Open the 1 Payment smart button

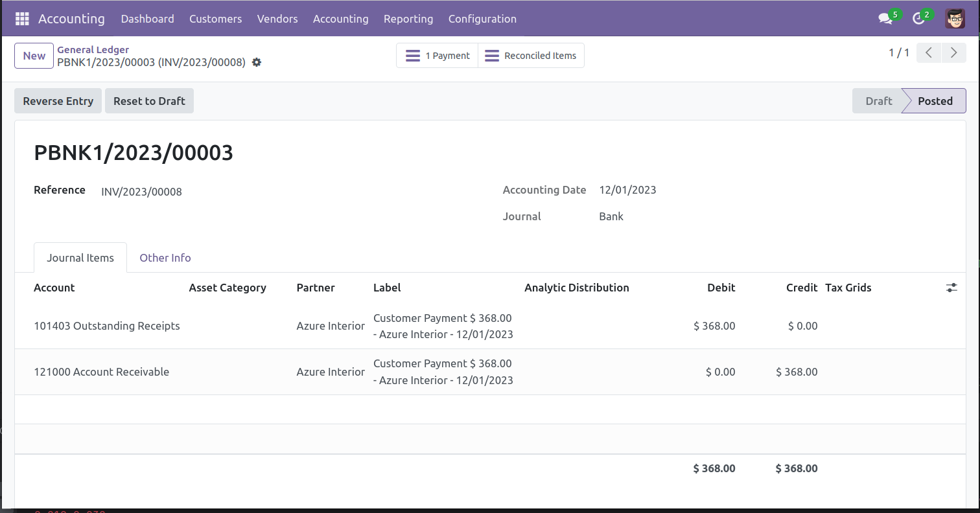tap(437, 56)
